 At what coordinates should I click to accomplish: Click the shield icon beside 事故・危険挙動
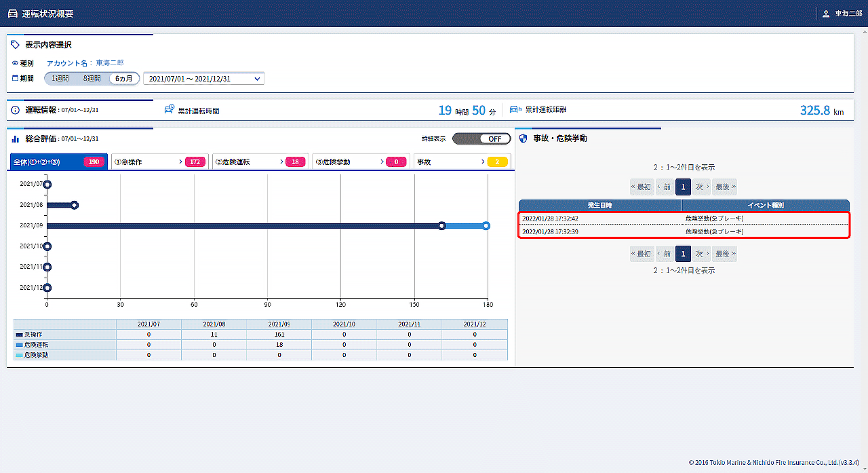point(523,138)
